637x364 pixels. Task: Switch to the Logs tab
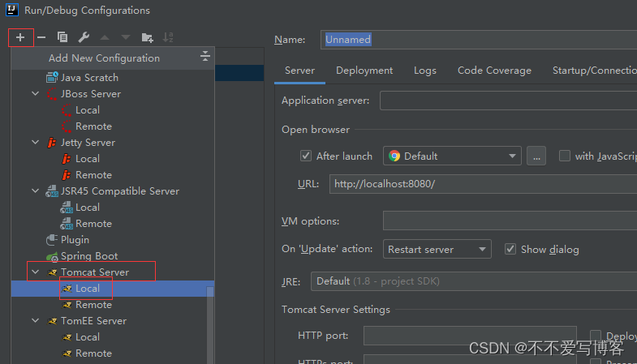pyautogui.click(x=425, y=71)
